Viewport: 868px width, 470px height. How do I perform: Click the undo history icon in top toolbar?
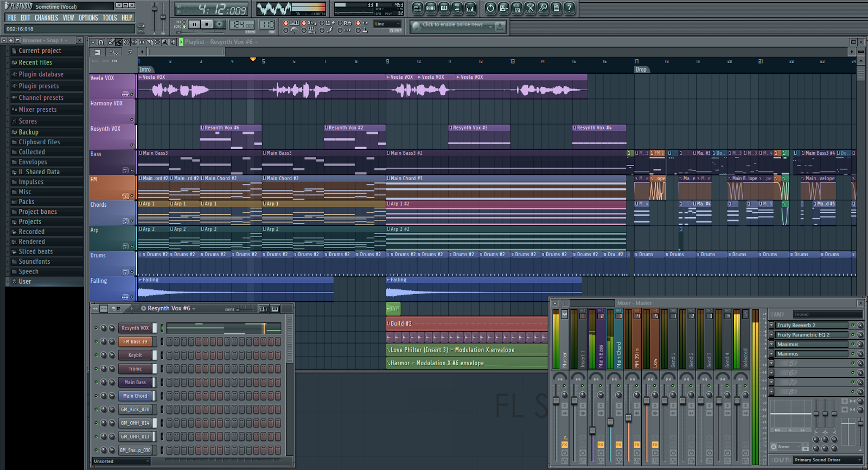pos(490,8)
